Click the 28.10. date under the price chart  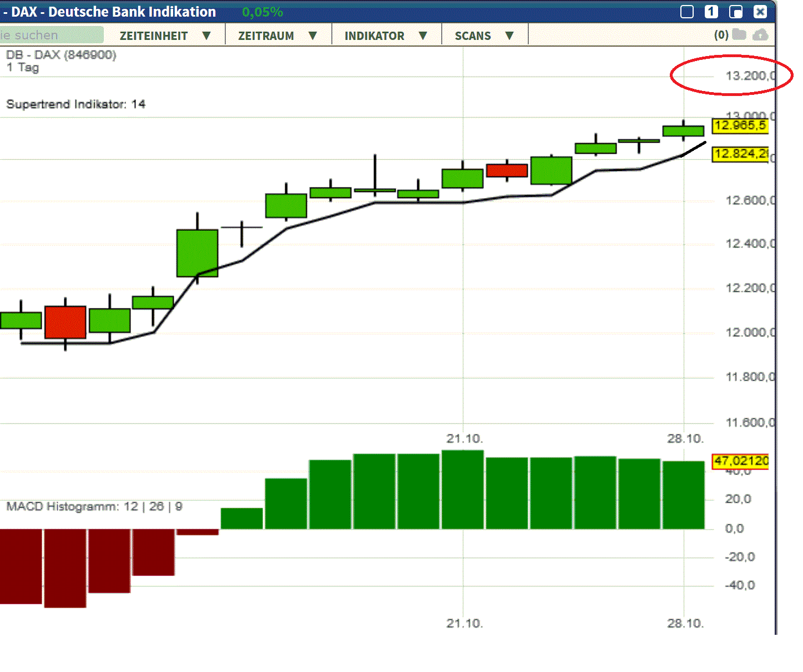coord(685,439)
